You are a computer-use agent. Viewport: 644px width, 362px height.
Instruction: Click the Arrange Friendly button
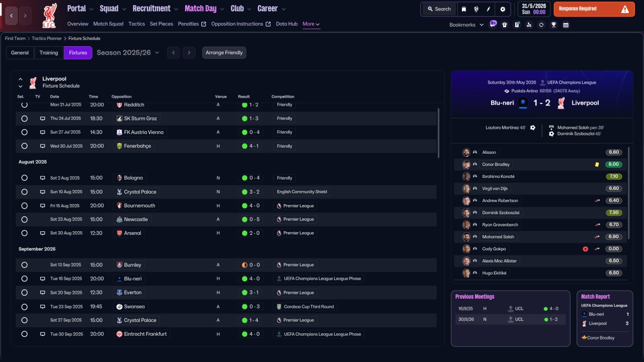point(224,53)
